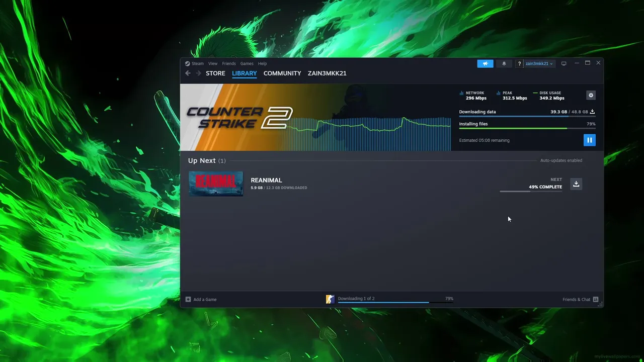Viewport: 644px width, 362px height.
Task: Open the View menu
Action: click(x=213, y=64)
